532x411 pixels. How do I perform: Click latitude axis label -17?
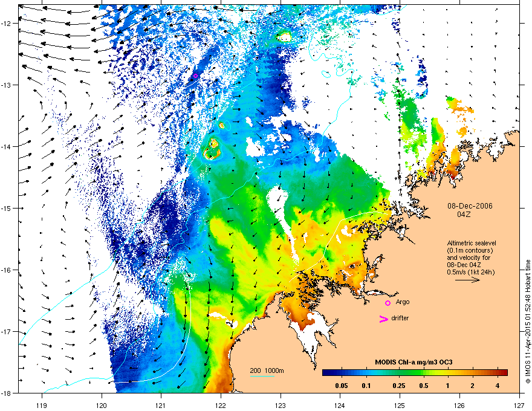[7, 331]
